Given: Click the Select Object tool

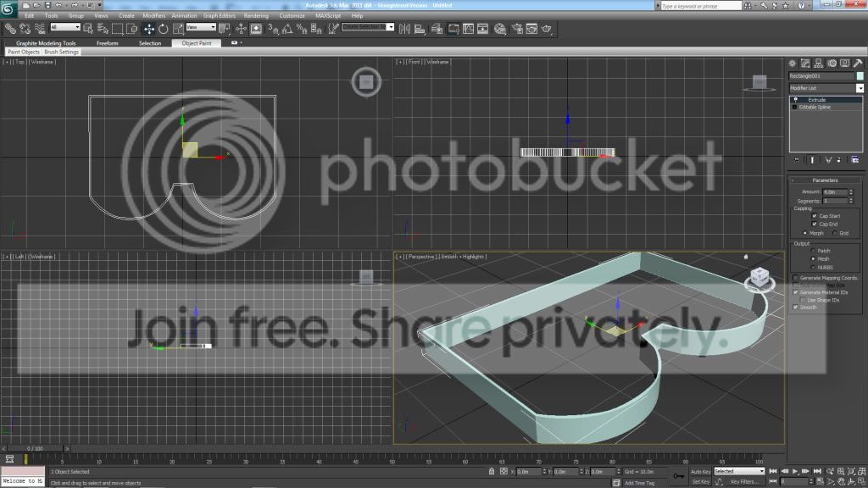Looking at the screenshot, I should [x=88, y=29].
